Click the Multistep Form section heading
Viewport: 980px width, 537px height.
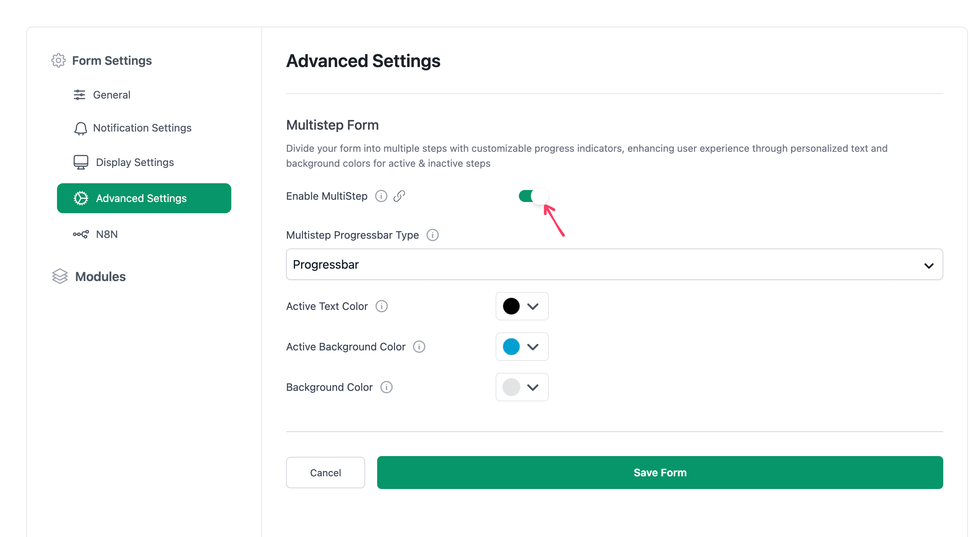(332, 125)
